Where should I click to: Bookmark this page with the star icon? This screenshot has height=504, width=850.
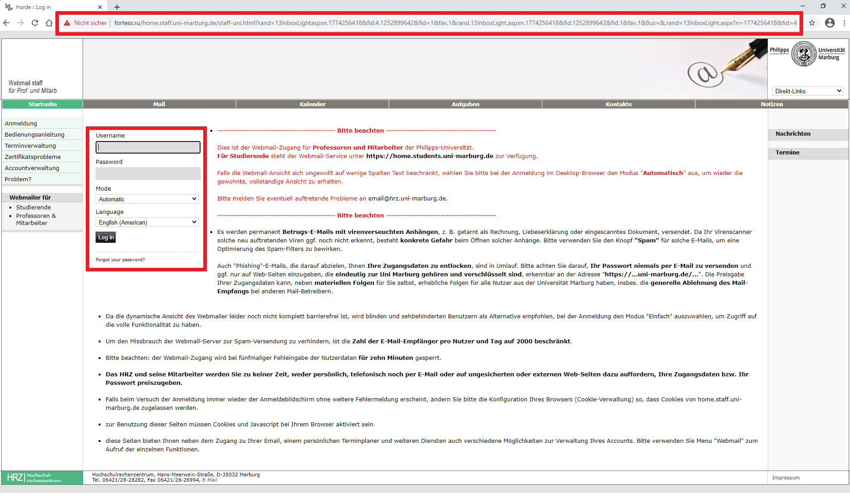click(x=812, y=23)
